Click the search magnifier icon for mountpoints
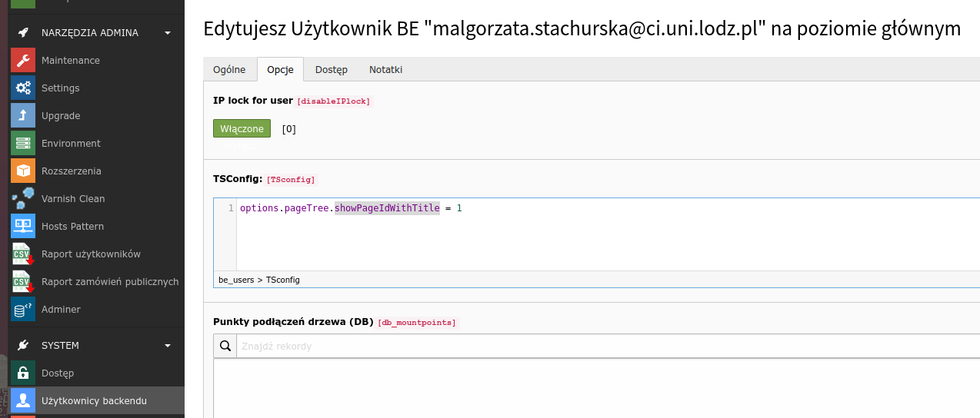Viewport: 980px width, 418px height. 225,347
